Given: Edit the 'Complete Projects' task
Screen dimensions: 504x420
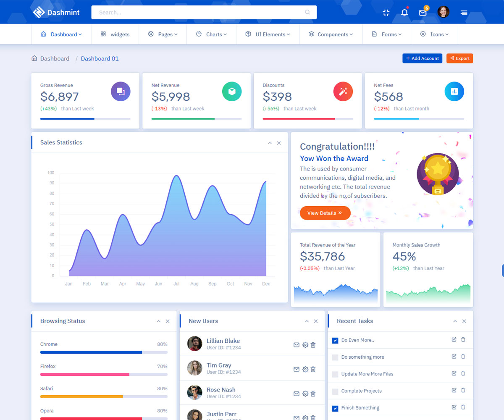Looking at the screenshot, I should 454,390.
